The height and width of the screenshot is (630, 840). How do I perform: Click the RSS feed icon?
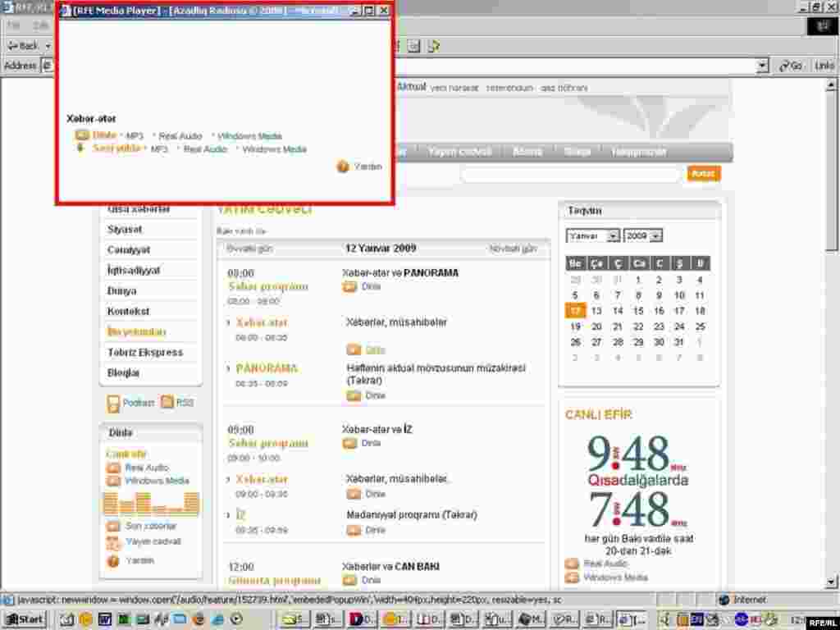[167, 402]
